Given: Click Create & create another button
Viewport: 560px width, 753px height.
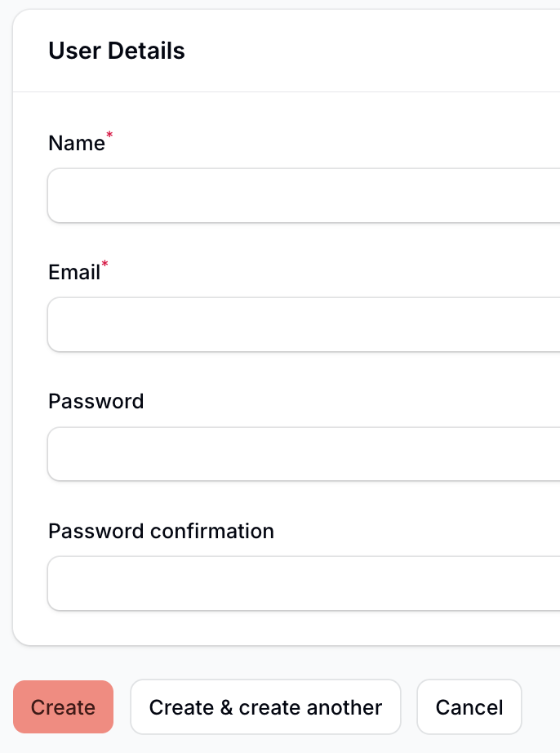Looking at the screenshot, I should pyautogui.click(x=265, y=707).
